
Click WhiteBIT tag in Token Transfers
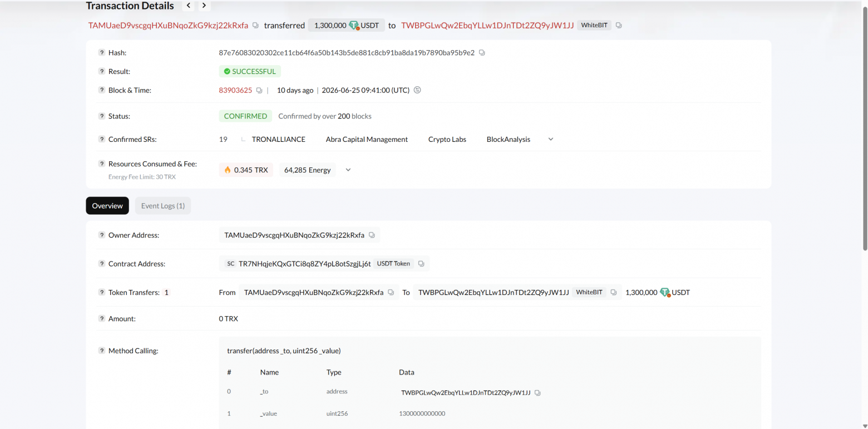(x=589, y=292)
